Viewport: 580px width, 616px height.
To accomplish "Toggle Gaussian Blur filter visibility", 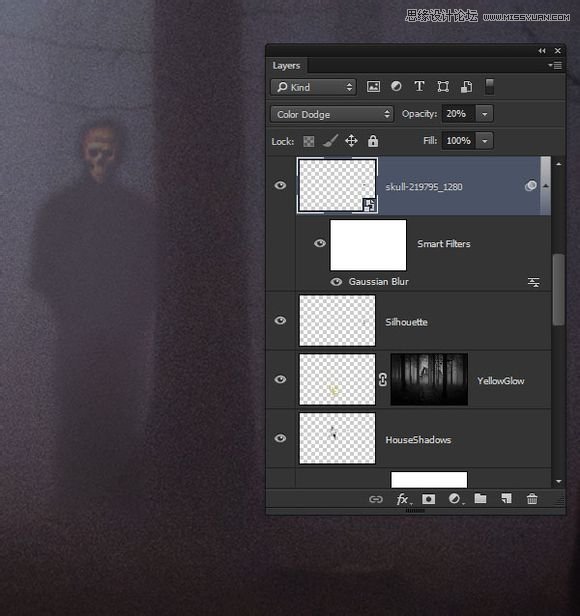I will [336, 282].
